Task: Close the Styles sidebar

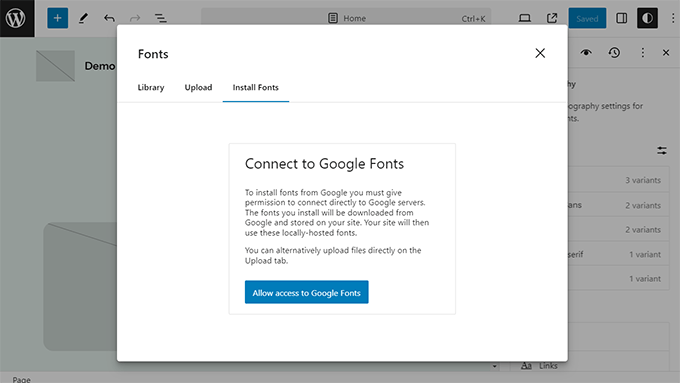Action: point(666,53)
